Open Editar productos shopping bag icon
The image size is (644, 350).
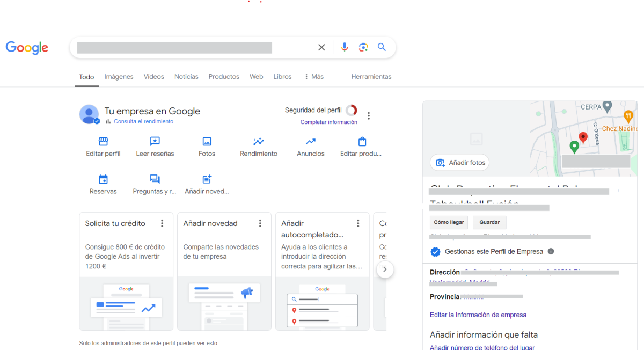click(x=362, y=142)
